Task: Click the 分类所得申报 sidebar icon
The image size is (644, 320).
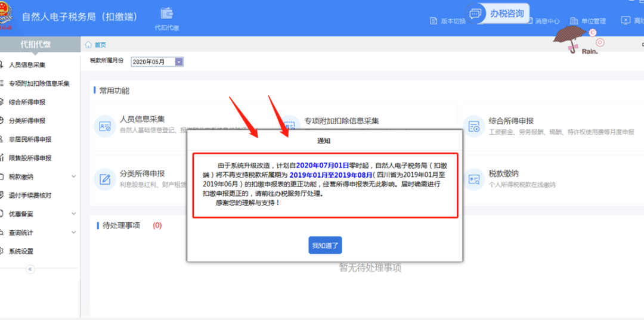Action: (x=2, y=120)
